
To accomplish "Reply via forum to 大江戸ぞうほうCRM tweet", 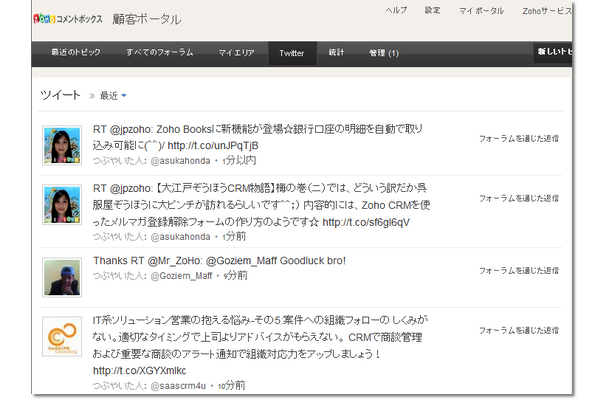I will click(519, 198).
